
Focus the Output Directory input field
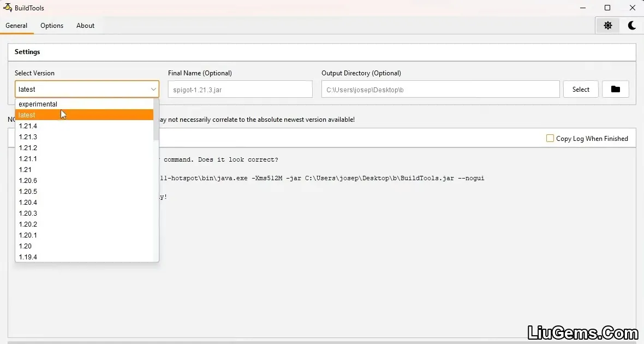[x=440, y=89]
